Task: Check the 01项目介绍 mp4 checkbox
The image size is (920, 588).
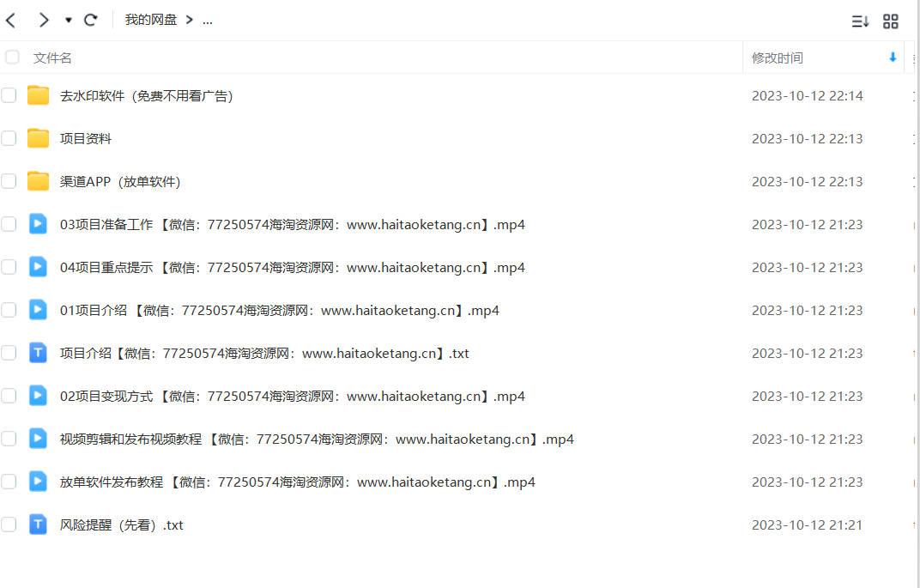Action: pyautogui.click(x=9, y=309)
